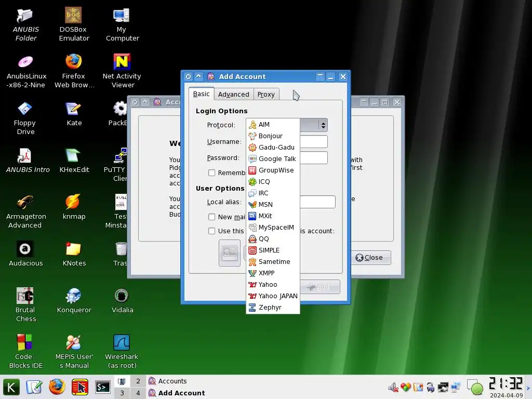Select Google Talk protocol

pyautogui.click(x=273, y=159)
